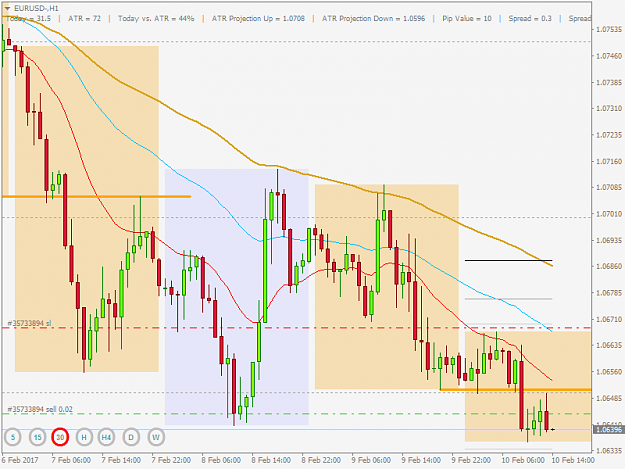Click the current price tag 1.06395
This screenshot has height=469, width=625.
point(608,430)
